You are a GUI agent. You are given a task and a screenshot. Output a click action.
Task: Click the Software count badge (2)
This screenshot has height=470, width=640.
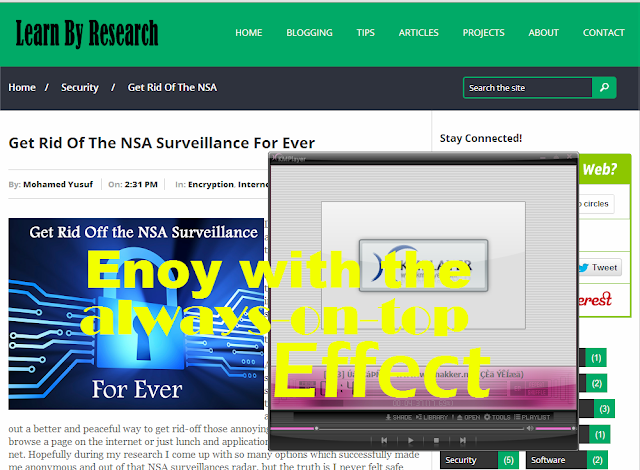pos(597,460)
